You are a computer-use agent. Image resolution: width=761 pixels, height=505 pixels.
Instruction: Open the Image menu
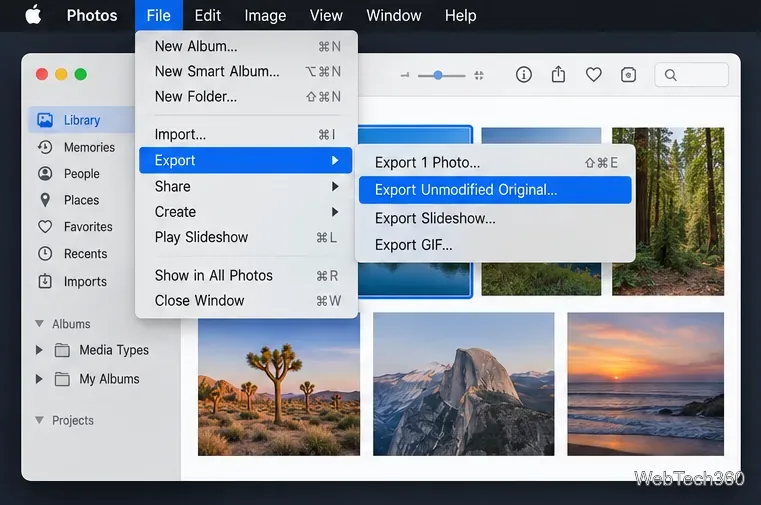[x=265, y=16]
